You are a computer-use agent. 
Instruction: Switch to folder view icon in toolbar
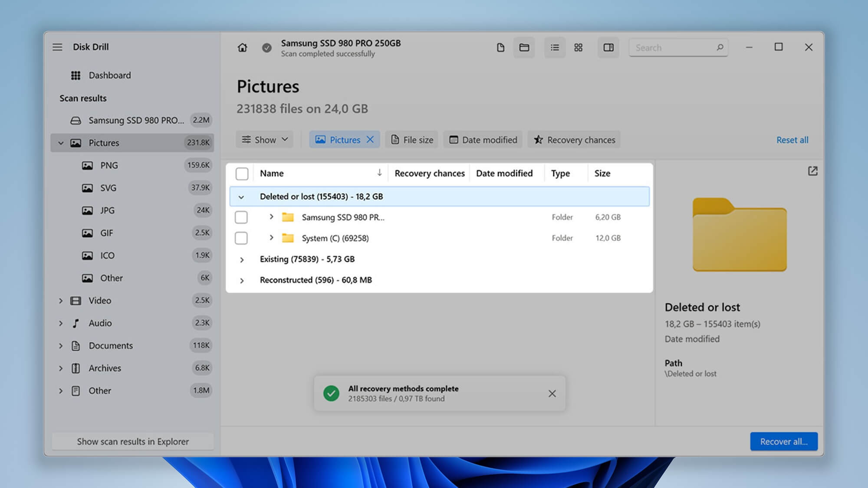tap(524, 47)
